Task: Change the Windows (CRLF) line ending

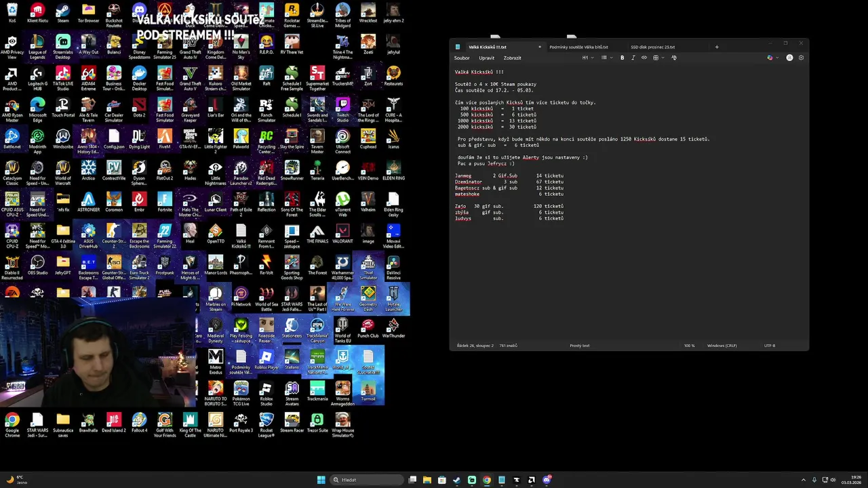Action: pyautogui.click(x=722, y=346)
